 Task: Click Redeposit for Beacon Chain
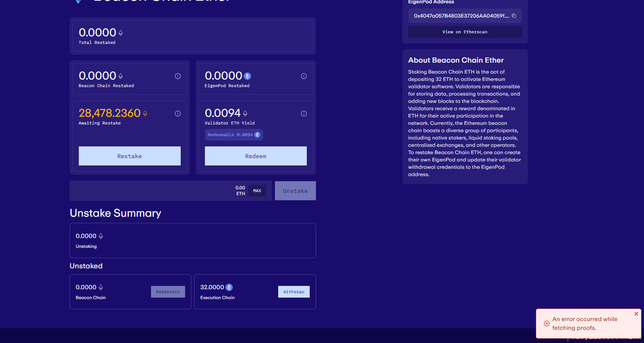(x=168, y=292)
